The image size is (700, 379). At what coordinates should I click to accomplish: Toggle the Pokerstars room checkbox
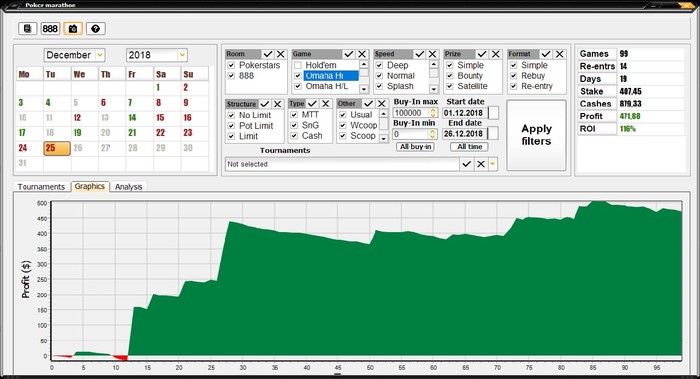[x=231, y=65]
